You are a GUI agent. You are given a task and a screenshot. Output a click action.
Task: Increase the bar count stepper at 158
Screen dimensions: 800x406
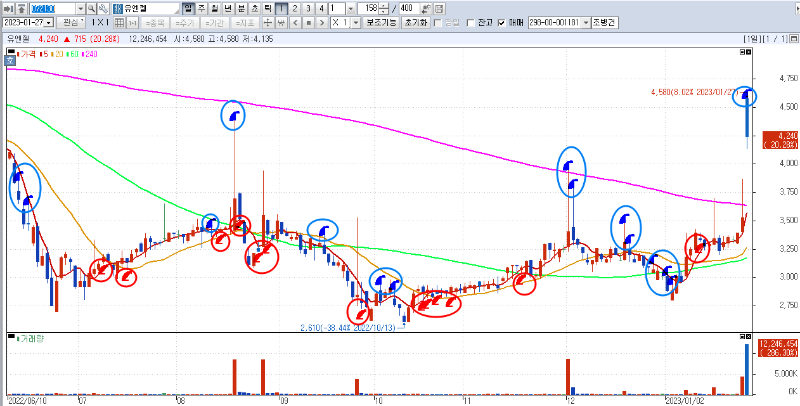tap(384, 6)
